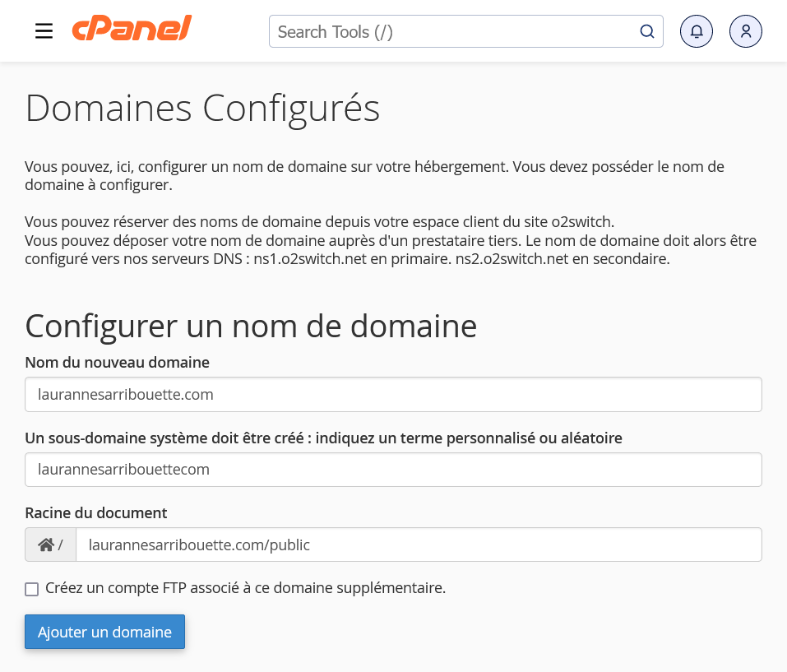
Task: Select the system sous-domaine text field
Action: pyautogui.click(x=393, y=470)
